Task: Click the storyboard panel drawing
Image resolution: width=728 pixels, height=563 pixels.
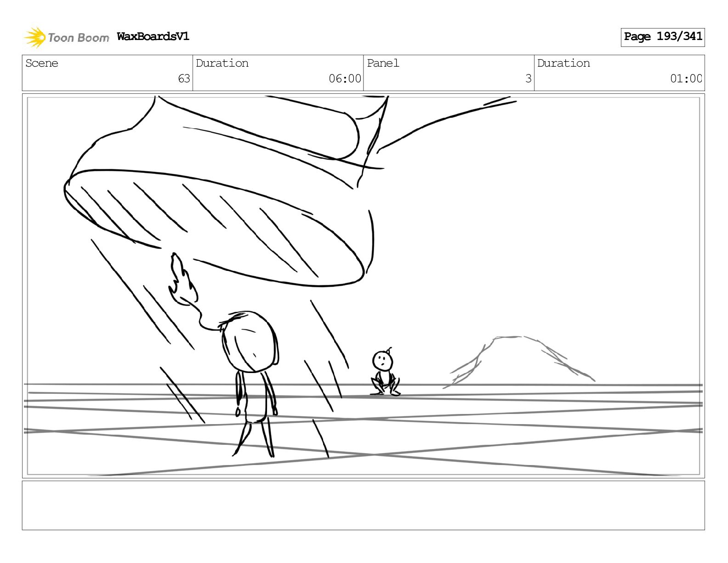Action: tap(364, 286)
